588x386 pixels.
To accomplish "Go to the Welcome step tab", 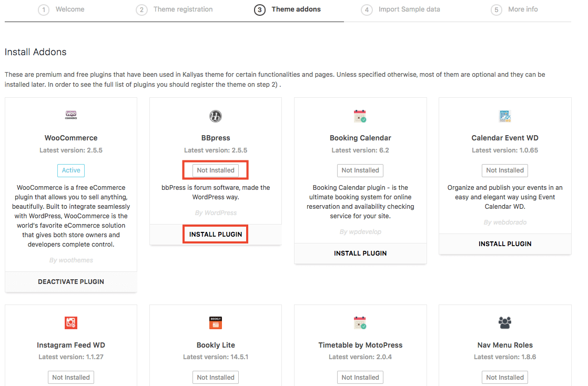I will (x=61, y=10).
